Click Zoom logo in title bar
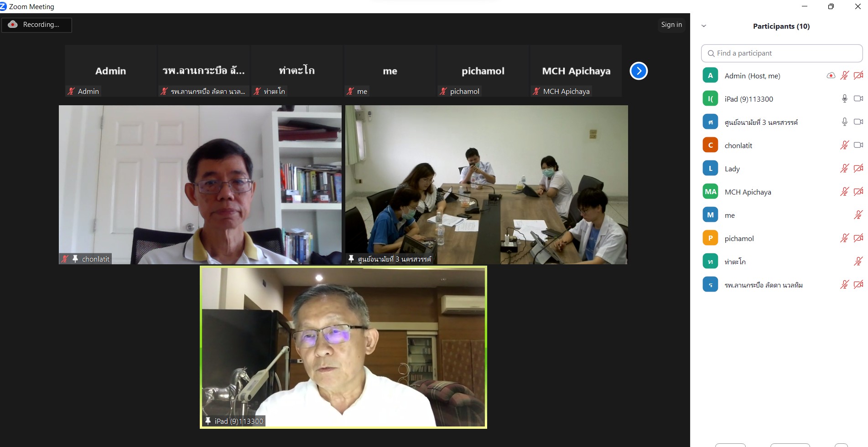 pyautogui.click(x=3, y=6)
